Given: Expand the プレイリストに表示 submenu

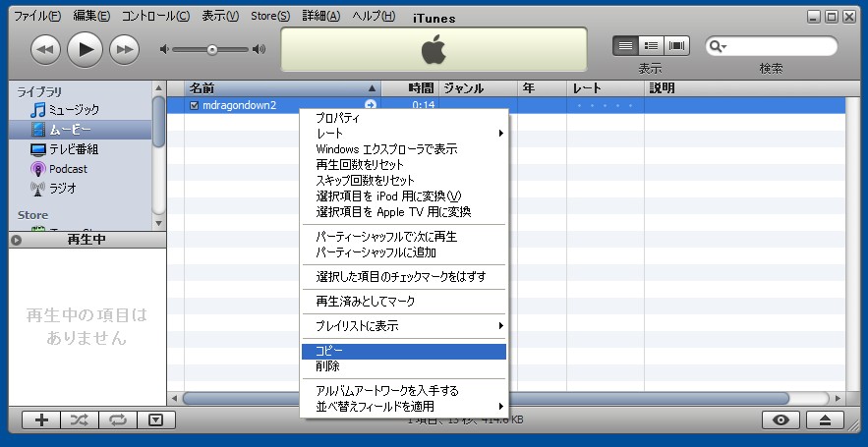Looking at the screenshot, I should pos(404,326).
